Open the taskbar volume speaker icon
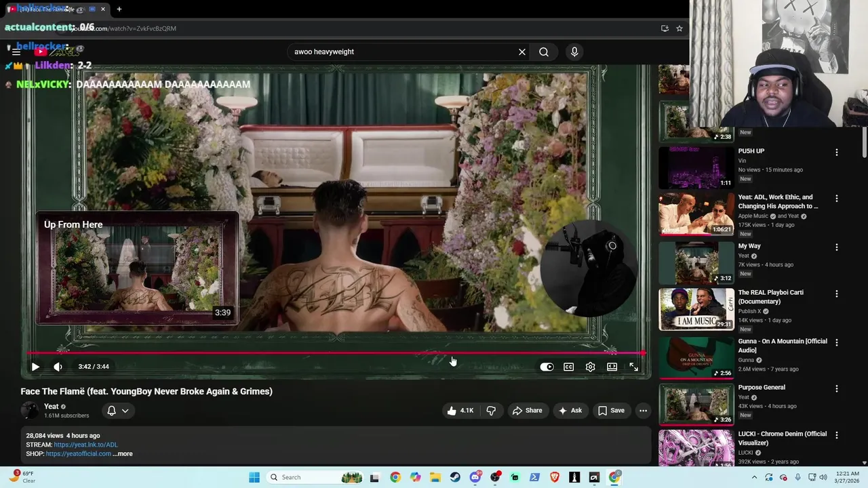The image size is (868, 488). [823, 477]
